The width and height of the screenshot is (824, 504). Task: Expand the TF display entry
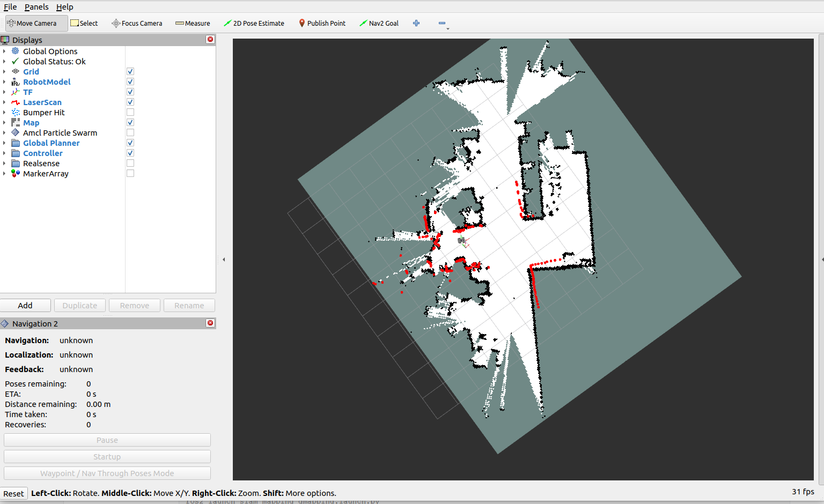pyautogui.click(x=4, y=92)
